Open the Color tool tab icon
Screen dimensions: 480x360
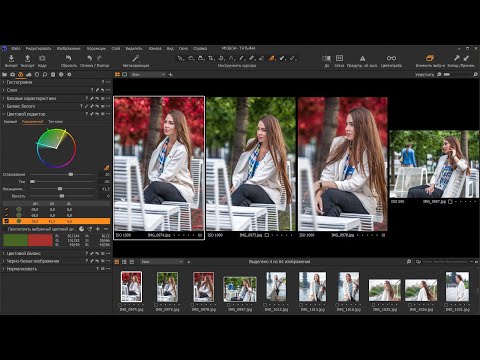[x=21, y=75]
